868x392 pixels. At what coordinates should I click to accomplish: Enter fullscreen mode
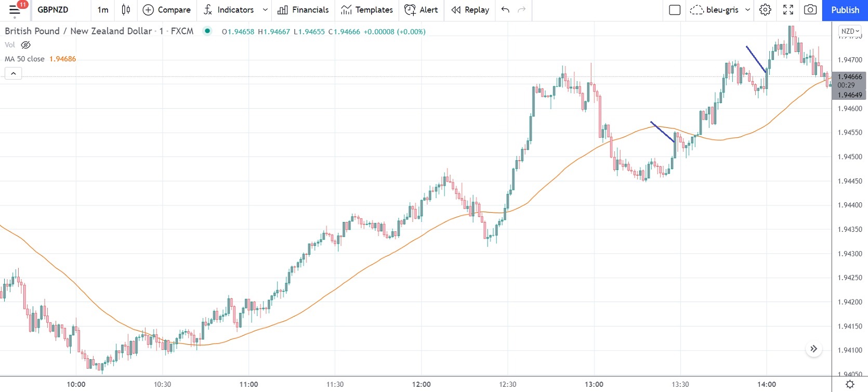point(788,9)
